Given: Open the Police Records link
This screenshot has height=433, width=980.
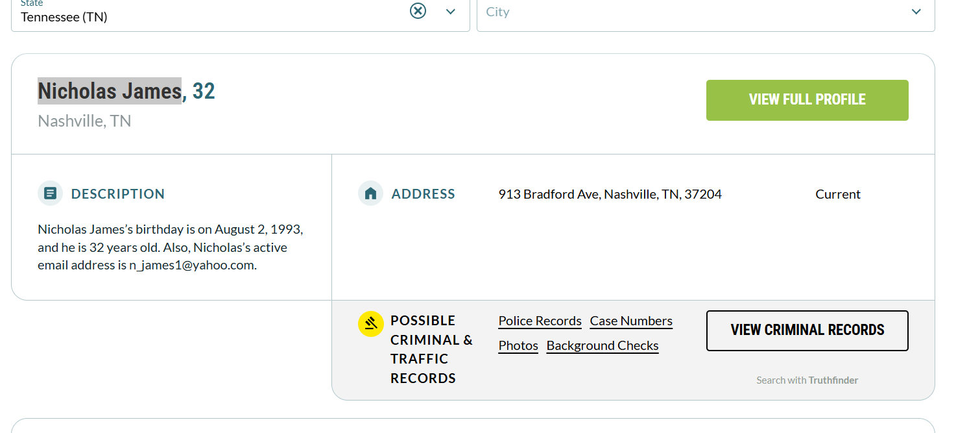Looking at the screenshot, I should tap(540, 321).
